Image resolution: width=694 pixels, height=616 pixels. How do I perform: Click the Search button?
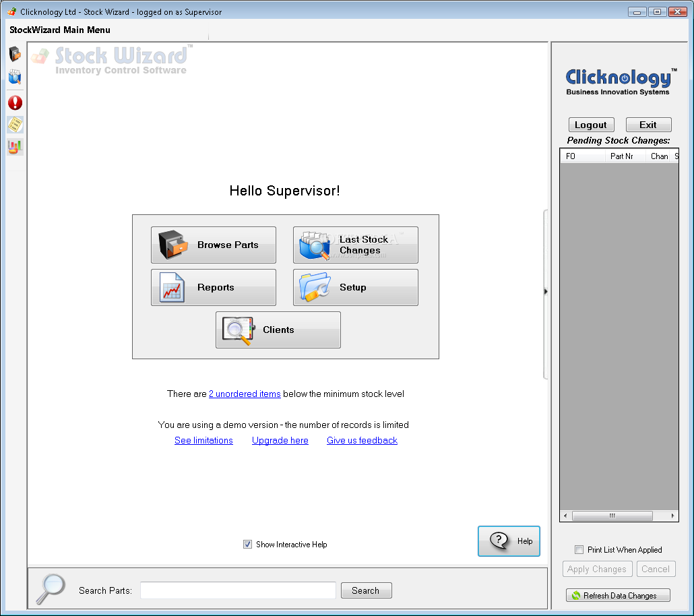tap(366, 591)
